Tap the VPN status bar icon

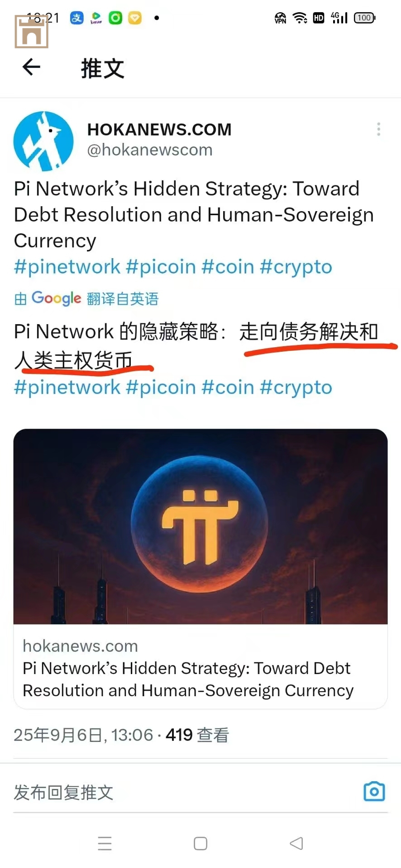(x=280, y=18)
